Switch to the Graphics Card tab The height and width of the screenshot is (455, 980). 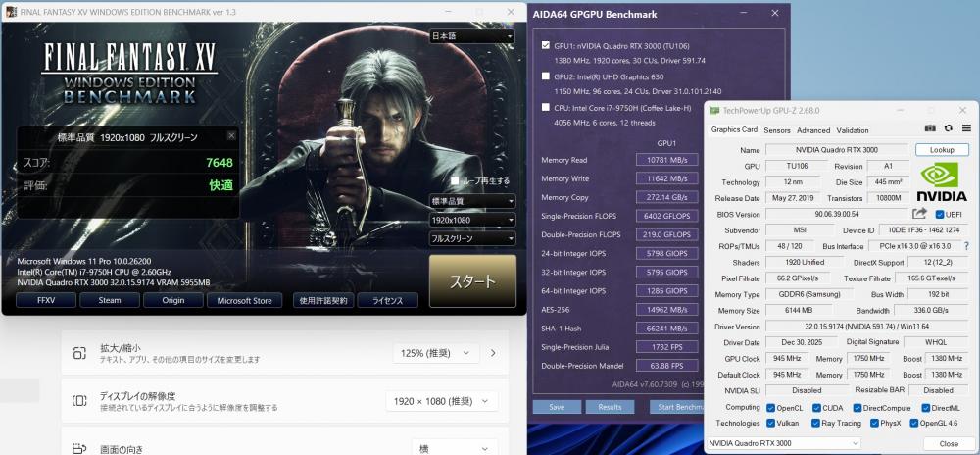click(x=734, y=130)
